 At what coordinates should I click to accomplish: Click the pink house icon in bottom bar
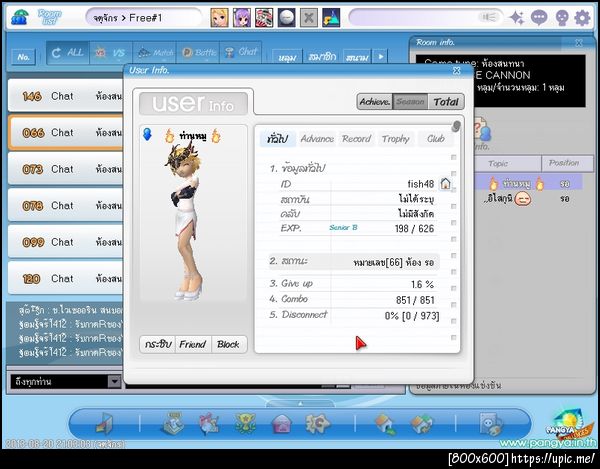pos(281,425)
